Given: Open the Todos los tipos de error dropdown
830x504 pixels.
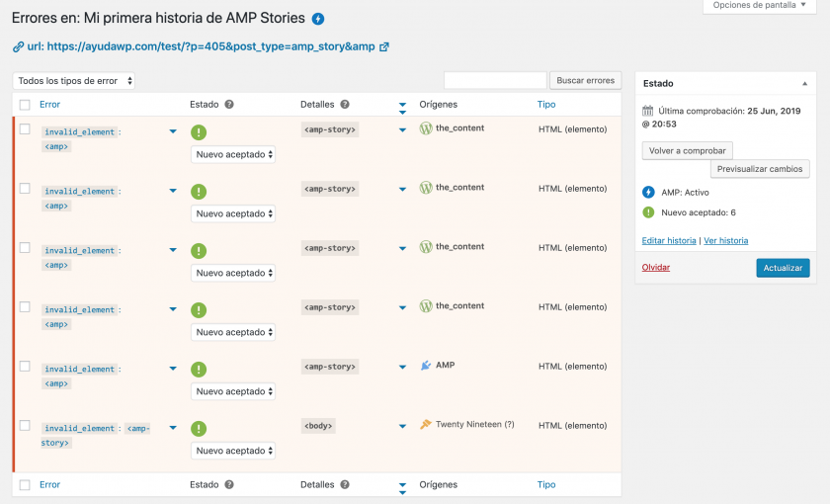Looking at the screenshot, I should [75, 81].
